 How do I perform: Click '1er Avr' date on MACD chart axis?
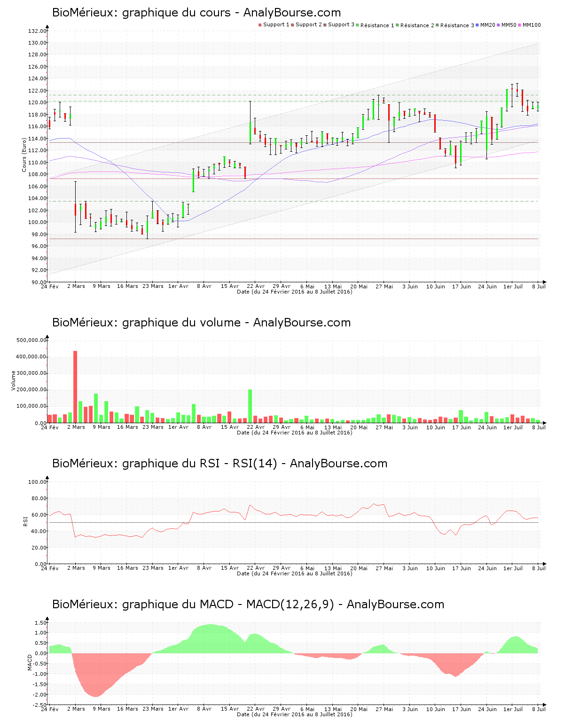click(x=178, y=709)
